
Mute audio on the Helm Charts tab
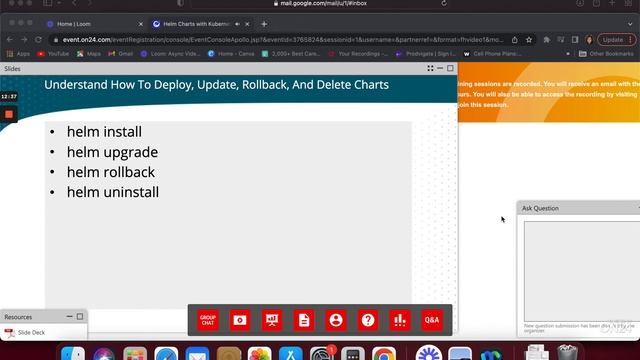tap(238, 24)
